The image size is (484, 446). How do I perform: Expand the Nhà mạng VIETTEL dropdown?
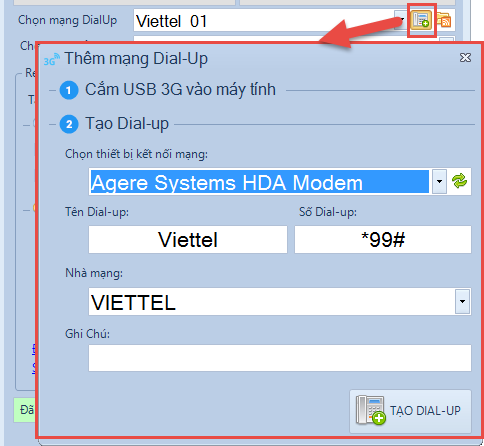(462, 301)
